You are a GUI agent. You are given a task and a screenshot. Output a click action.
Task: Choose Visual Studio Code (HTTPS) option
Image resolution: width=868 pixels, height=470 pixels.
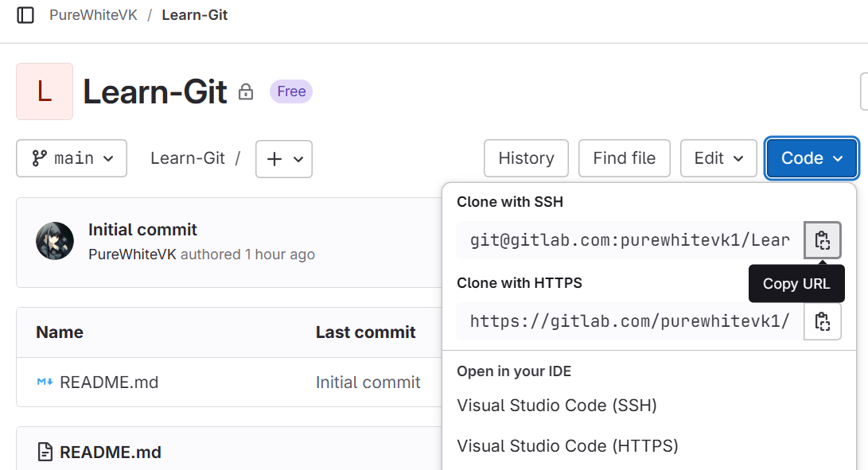567,446
